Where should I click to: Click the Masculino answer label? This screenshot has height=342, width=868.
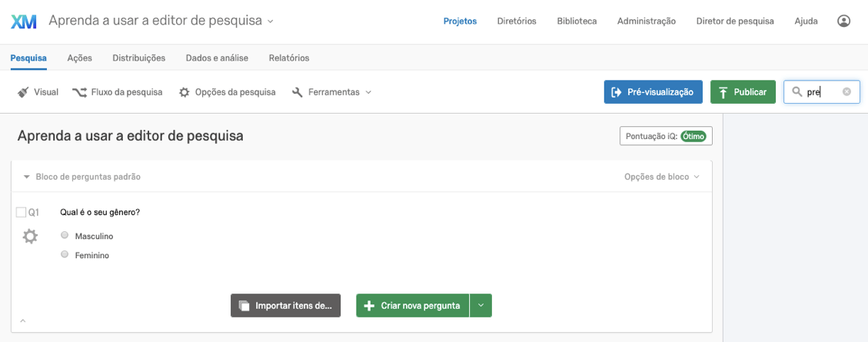click(x=94, y=236)
